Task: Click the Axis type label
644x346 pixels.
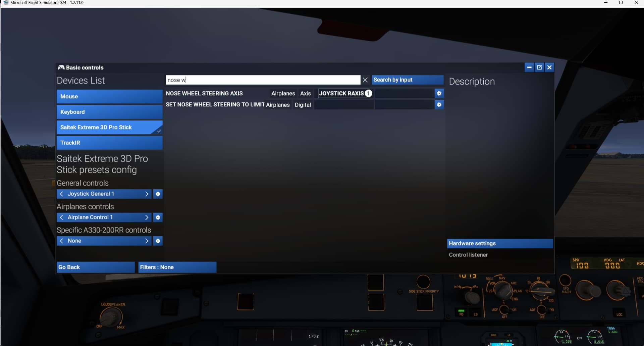Action: point(305,94)
